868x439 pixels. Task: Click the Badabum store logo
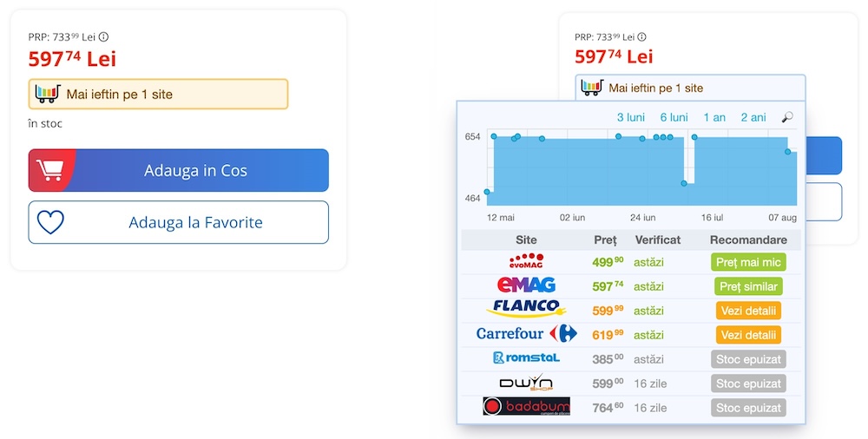click(x=526, y=407)
